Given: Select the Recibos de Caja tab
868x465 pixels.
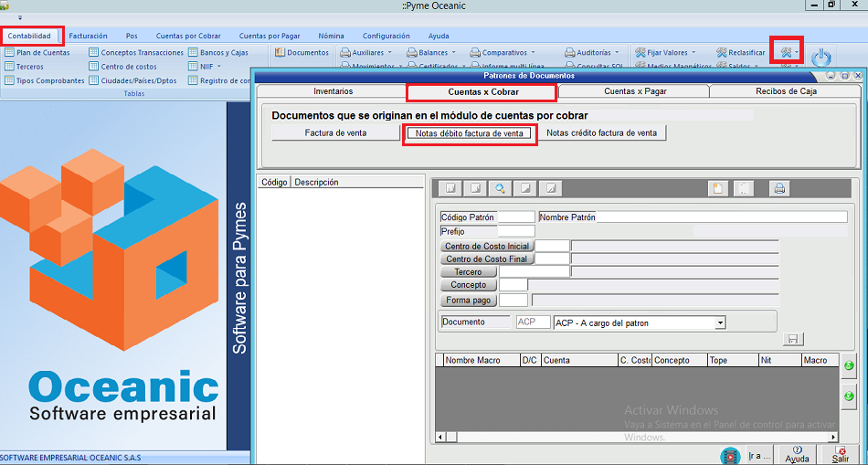Looking at the screenshot, I should click(x=786, y=92).
